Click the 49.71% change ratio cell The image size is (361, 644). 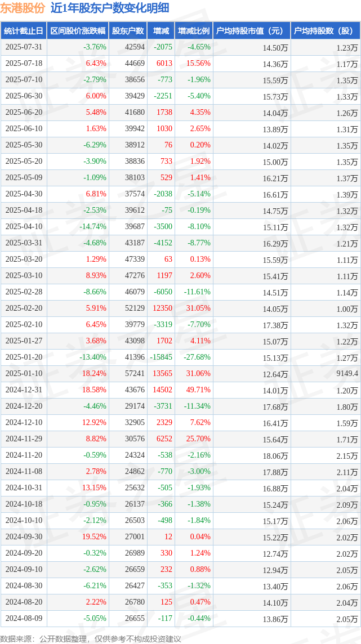pyautogui.click(x=199, y=390)
